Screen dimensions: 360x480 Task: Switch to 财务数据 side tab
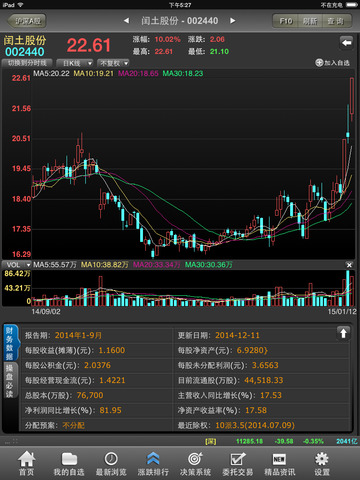10,343
